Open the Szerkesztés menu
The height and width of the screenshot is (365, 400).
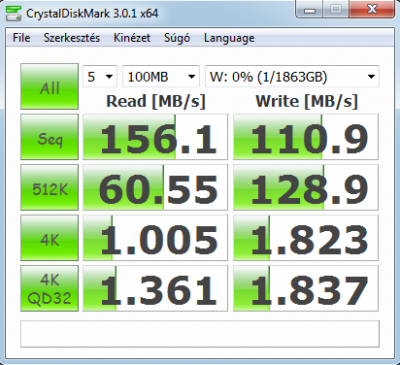pyautogui.click(x=72, y=38)
